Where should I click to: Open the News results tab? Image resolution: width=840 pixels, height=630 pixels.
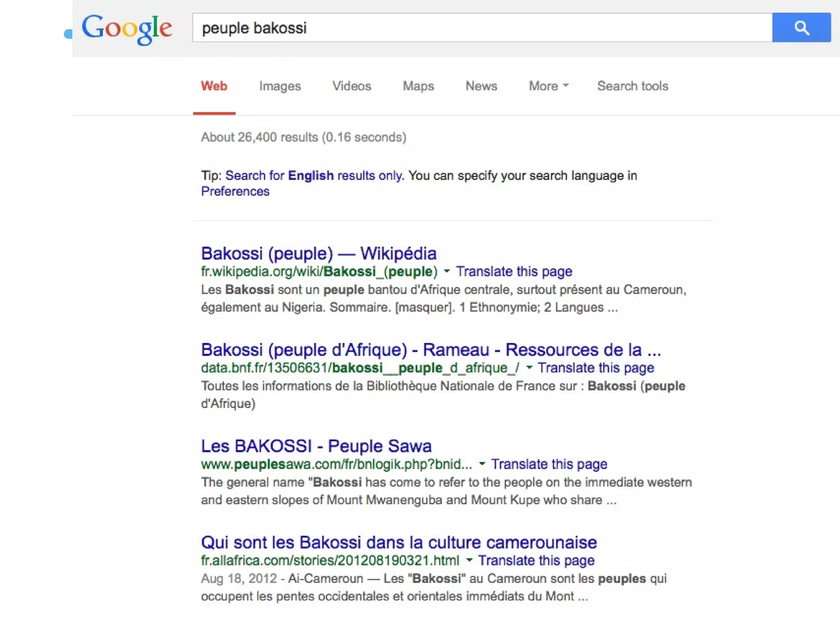click(x=481, y=86)
